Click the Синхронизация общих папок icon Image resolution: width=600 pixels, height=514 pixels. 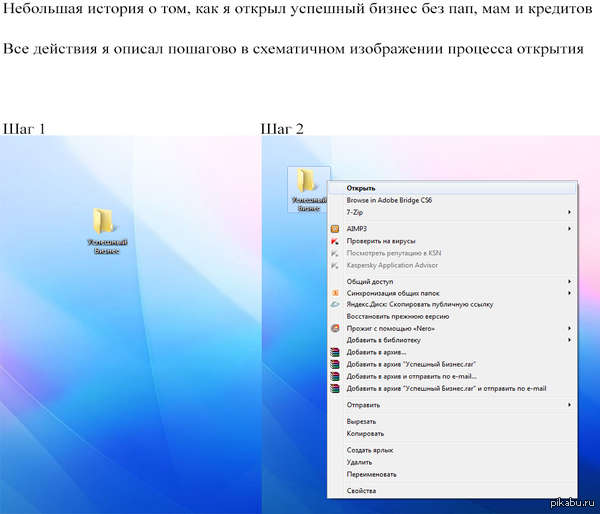[335, 293]
